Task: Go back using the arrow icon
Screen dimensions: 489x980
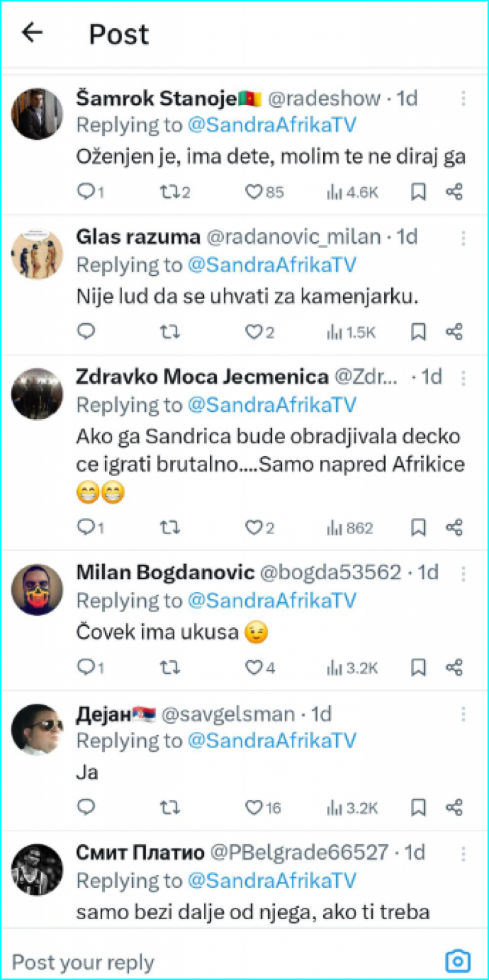Action: point(32,33)
